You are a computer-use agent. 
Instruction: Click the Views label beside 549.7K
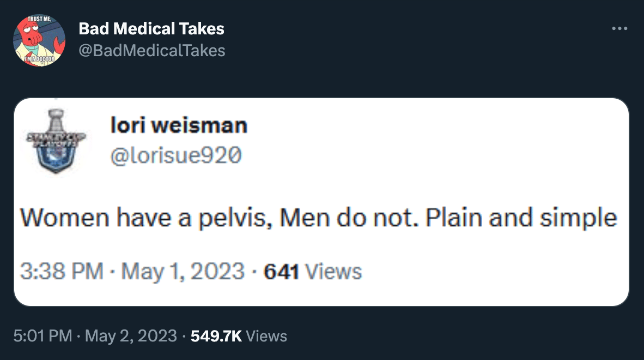pyautogui.click(x=266, y=336)
